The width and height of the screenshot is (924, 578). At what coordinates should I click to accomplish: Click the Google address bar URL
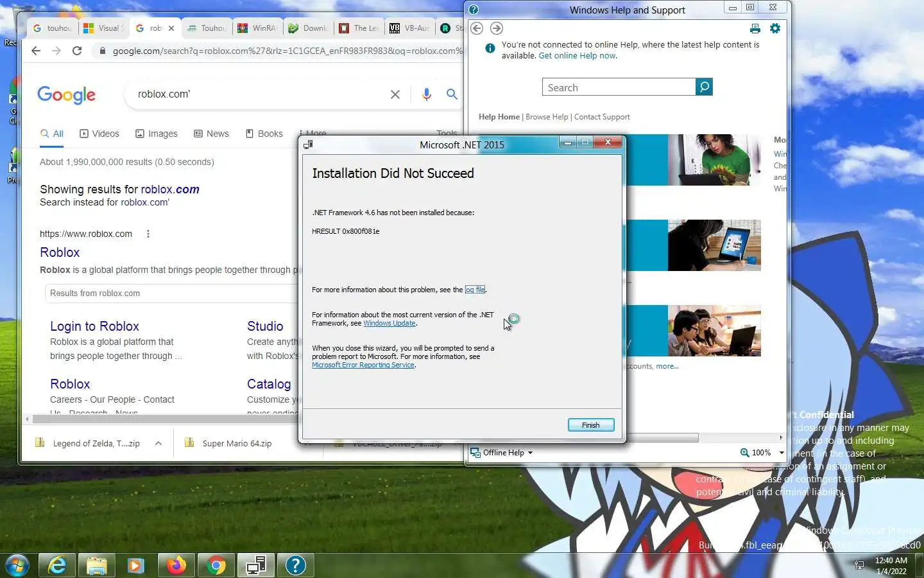coord(287,51)
